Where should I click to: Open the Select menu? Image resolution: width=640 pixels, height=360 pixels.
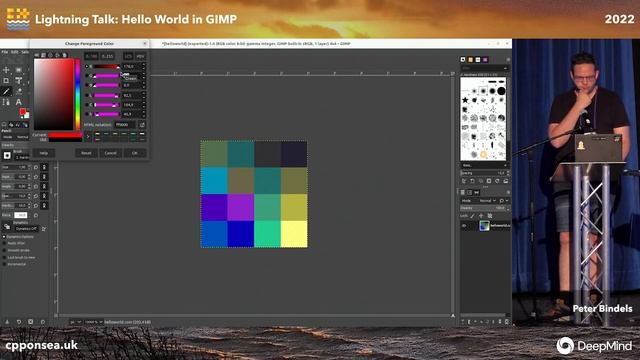(x=25, y=52)
